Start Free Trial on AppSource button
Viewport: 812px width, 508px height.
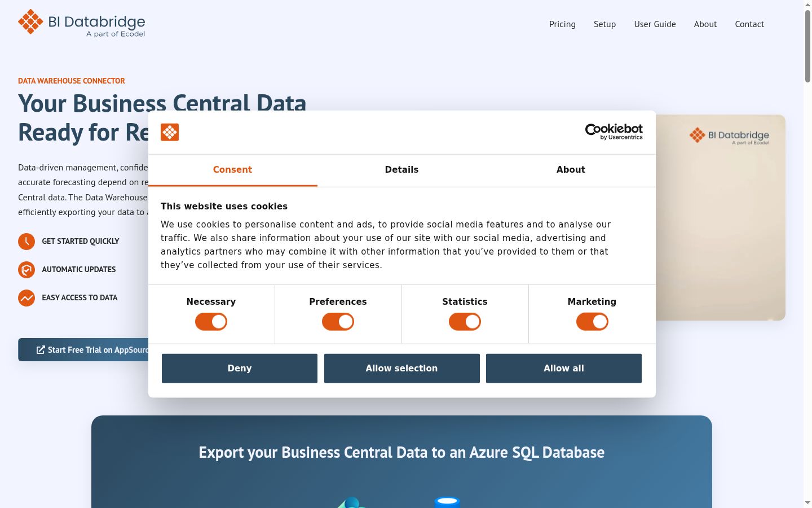coord(83,350)
